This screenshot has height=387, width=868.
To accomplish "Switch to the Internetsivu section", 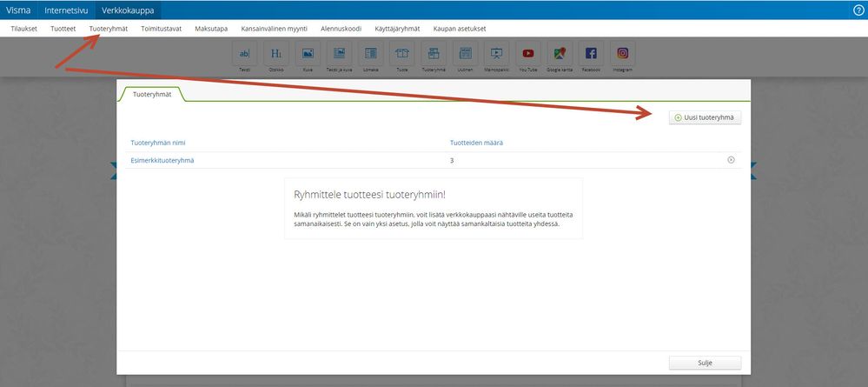I will (66, 10).
